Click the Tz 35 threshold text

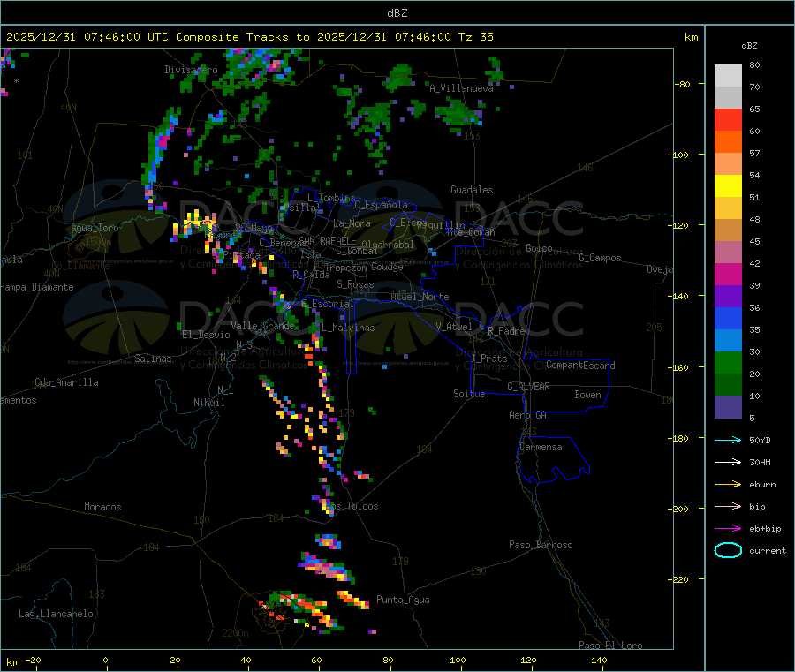point(476,37)
